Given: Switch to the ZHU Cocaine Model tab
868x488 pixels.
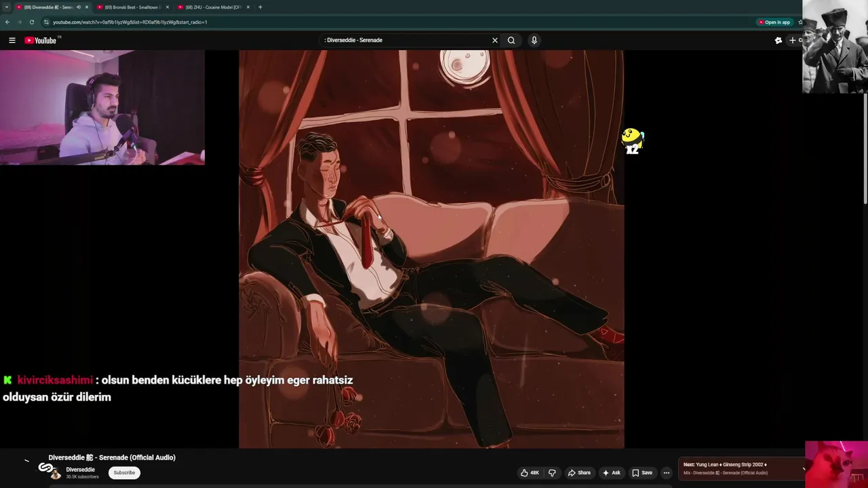Looking at the screenshot, I should tap(213, 7).
